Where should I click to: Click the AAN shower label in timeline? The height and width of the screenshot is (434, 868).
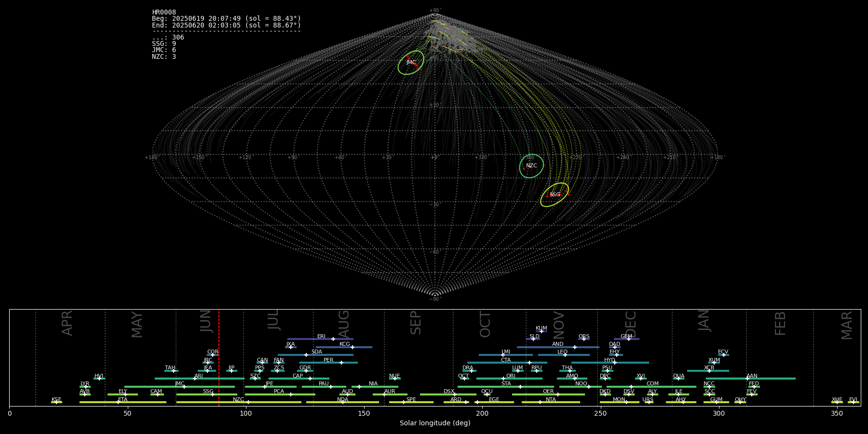pos(752,376)
